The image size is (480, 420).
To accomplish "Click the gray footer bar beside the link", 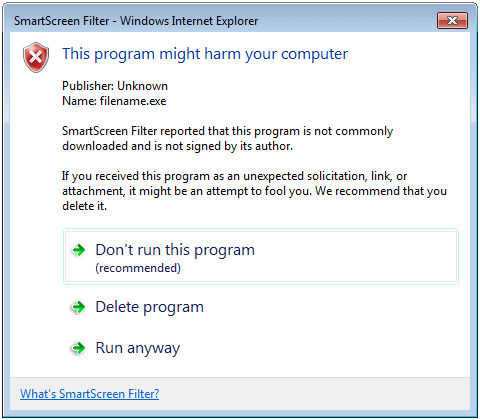I will (x=313, y=394).
